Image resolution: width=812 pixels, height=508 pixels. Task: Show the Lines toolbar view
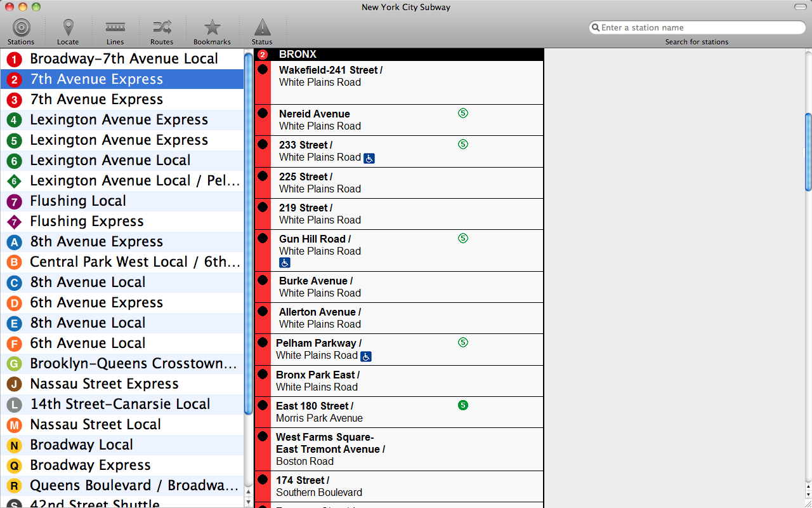[115, 32]
